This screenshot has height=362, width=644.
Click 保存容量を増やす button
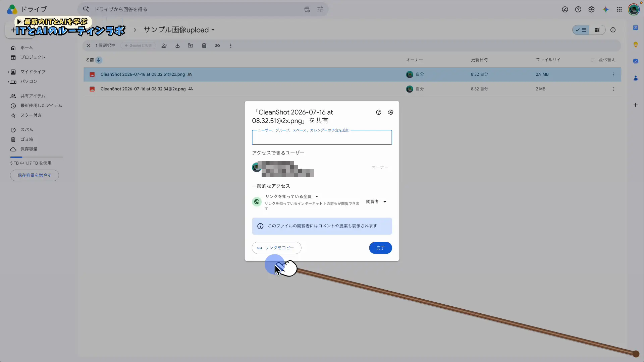pyautogui.click(x=35, y=175)
